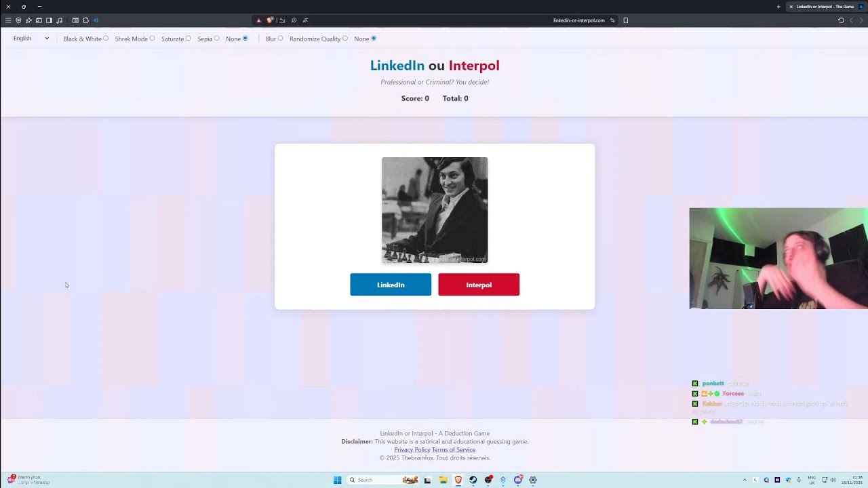The height and width of the screenshot is (488, 868).
Task: Click the Brave lion shield in the address bar
Action: click(270, 20)
